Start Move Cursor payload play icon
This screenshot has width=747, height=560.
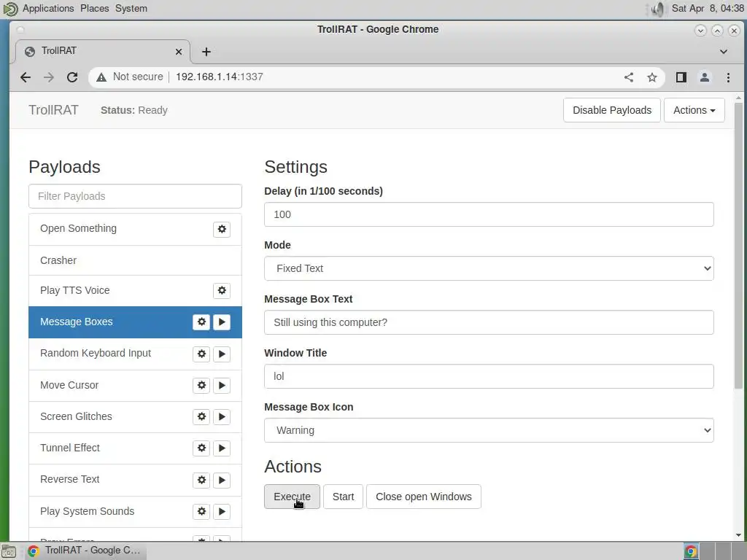click(x=222, y=385)
